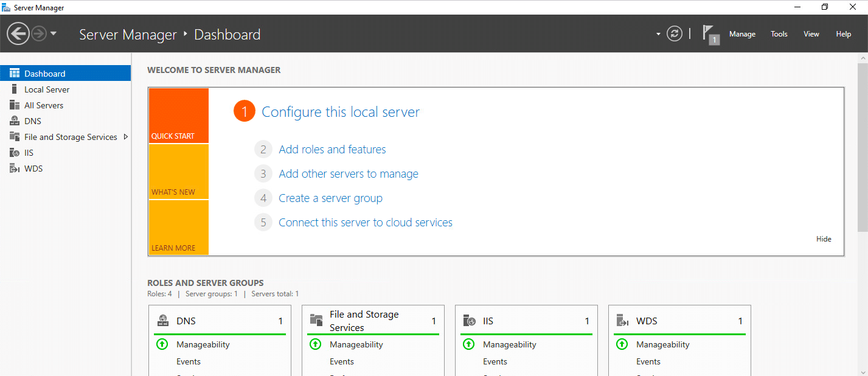The image size is (868, 376).
Task: Hide the welcome tile panel
Action: (824, 239)
